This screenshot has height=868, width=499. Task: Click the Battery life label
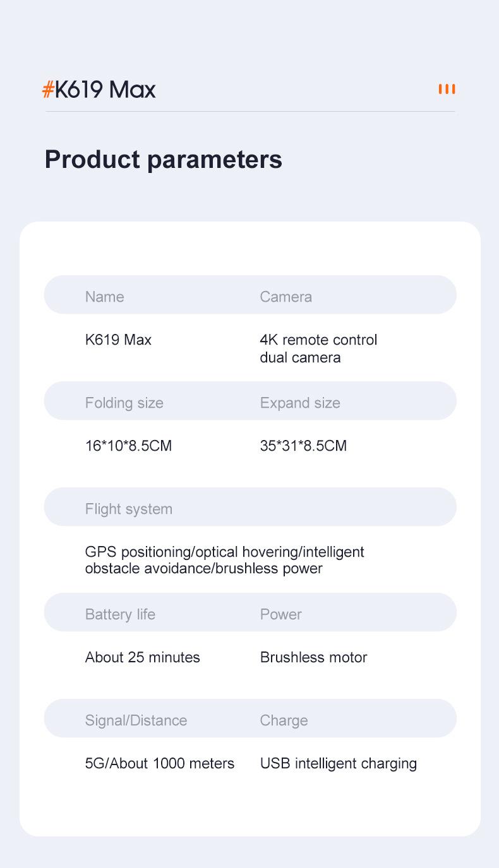pos(120,614)
